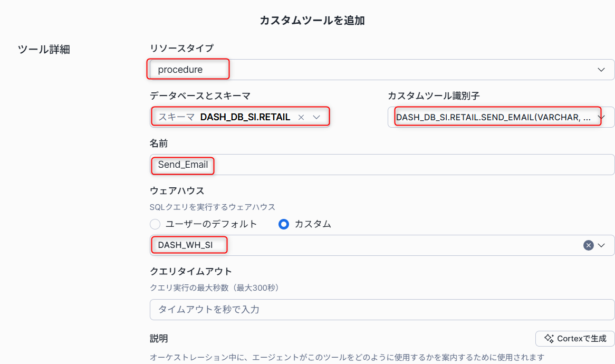This screenshot has height=364, width=615.
Task: Clear the DASH_DB_SI.RETAIL schema selection
Action: point(301,118)
